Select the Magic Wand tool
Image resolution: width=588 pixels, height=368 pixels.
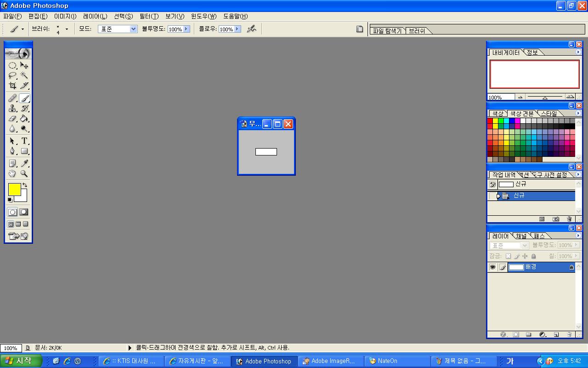(x=24, y=75)
